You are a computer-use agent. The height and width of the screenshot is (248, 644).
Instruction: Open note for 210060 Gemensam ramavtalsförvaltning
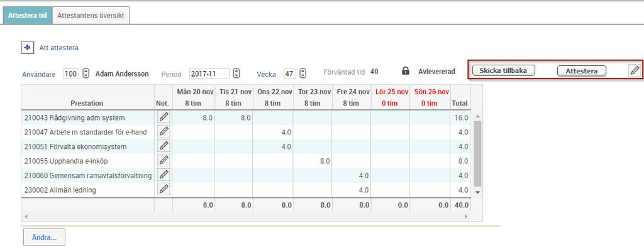tap(164, 175)
